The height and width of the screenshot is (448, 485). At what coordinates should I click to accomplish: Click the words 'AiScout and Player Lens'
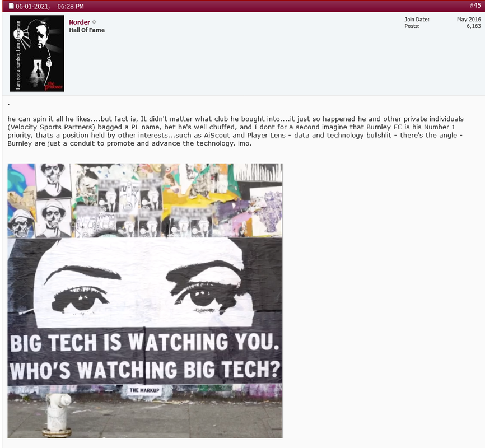point(245,135)
